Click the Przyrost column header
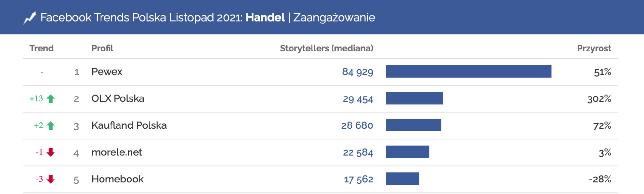The image size is (644, 194). 594,48
